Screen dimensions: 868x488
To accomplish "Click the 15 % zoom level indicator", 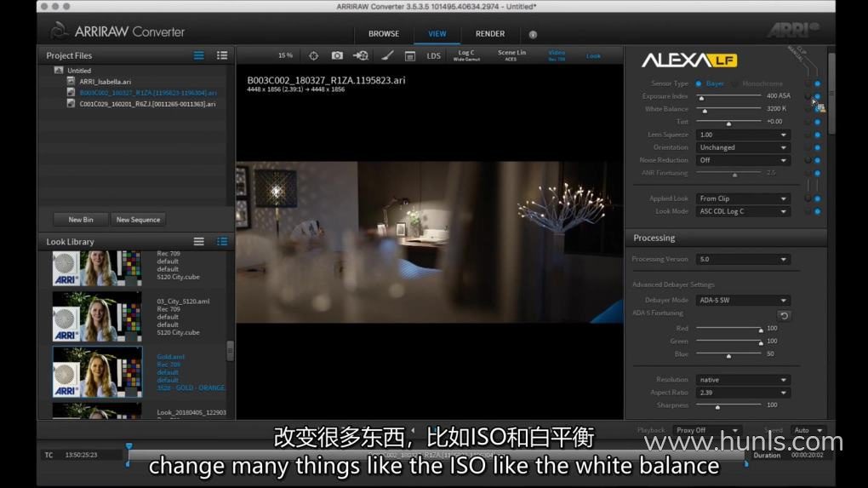I will point(285,55).
